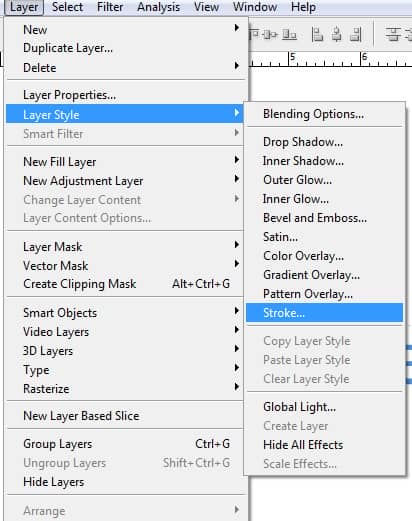Click the horizontal ruler at mark 5

point(290,59)
